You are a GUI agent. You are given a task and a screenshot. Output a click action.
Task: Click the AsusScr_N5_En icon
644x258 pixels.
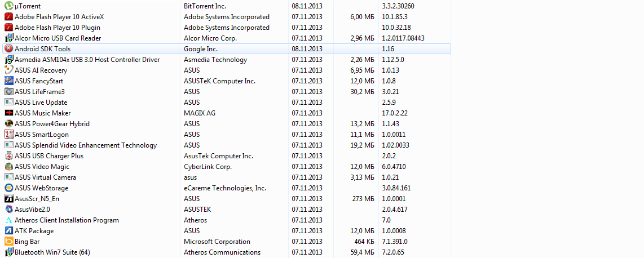click(8, 198)
